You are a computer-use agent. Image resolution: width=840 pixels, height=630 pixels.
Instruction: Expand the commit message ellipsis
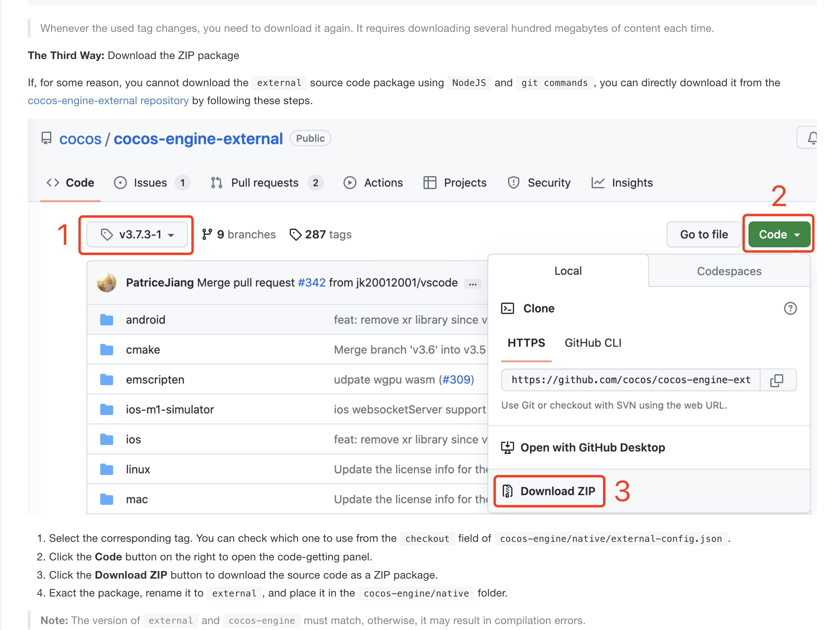[x=473, y=284]
